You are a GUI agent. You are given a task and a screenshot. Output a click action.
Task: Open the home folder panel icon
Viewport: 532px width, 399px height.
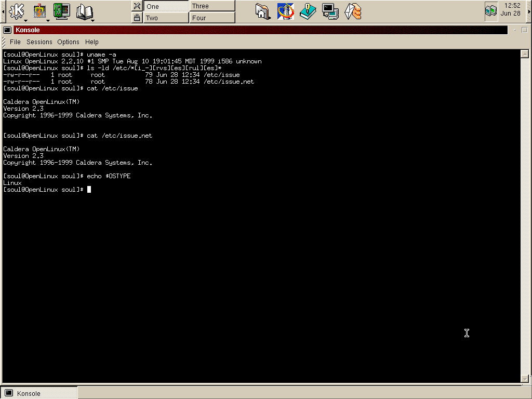pyautogui.click(x=262, y=11)
